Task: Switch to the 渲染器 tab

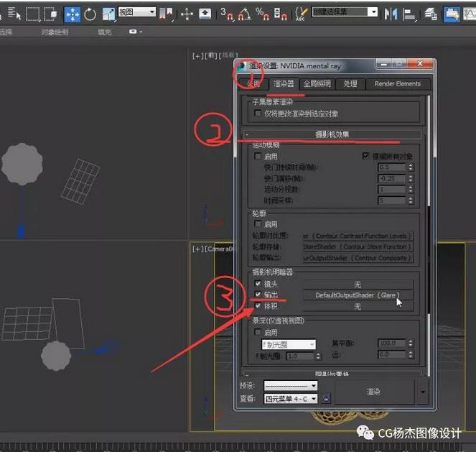Action: (284, 84)
